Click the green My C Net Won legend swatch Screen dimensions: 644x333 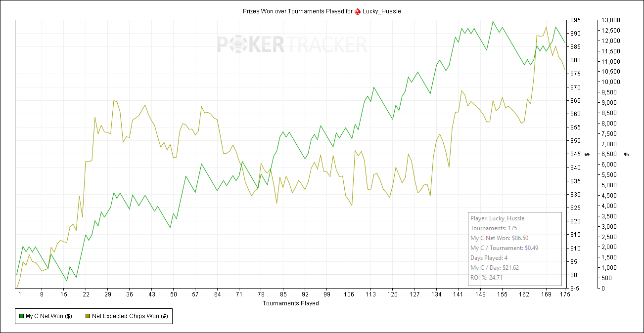[21, 316]
